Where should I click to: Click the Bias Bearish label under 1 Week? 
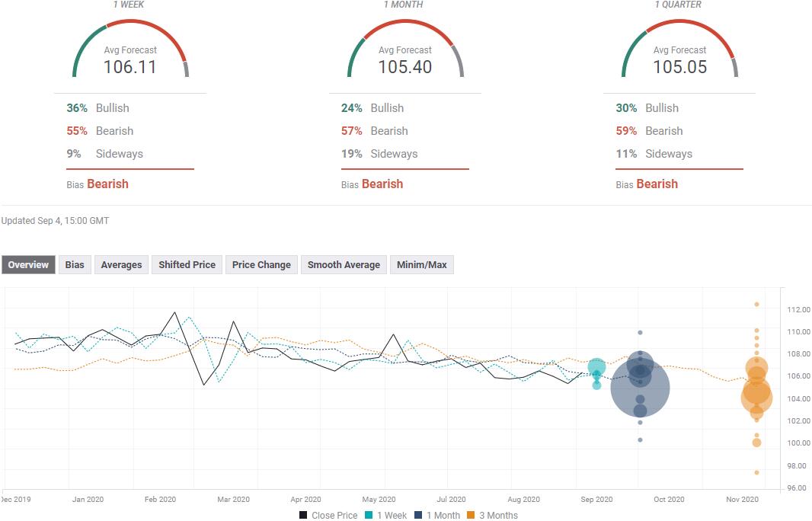98,184
